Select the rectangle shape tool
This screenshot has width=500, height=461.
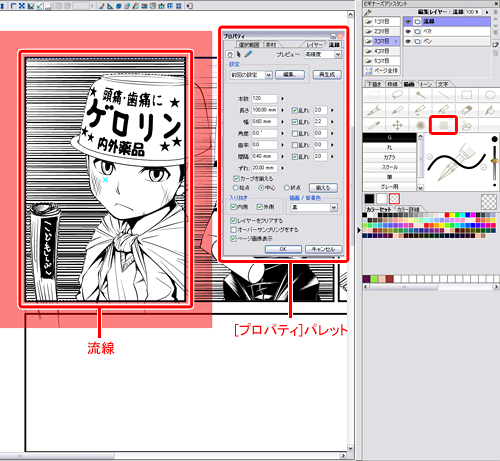point(466,95)
